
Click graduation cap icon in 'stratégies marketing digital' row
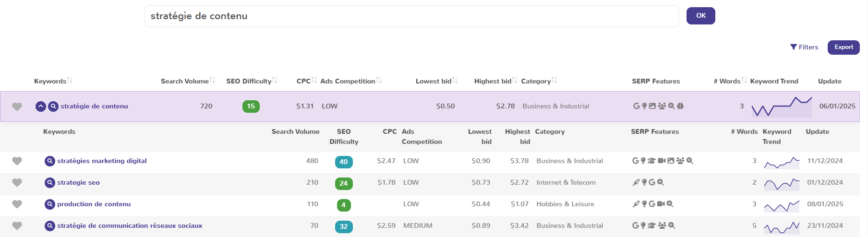click(651, 161)
